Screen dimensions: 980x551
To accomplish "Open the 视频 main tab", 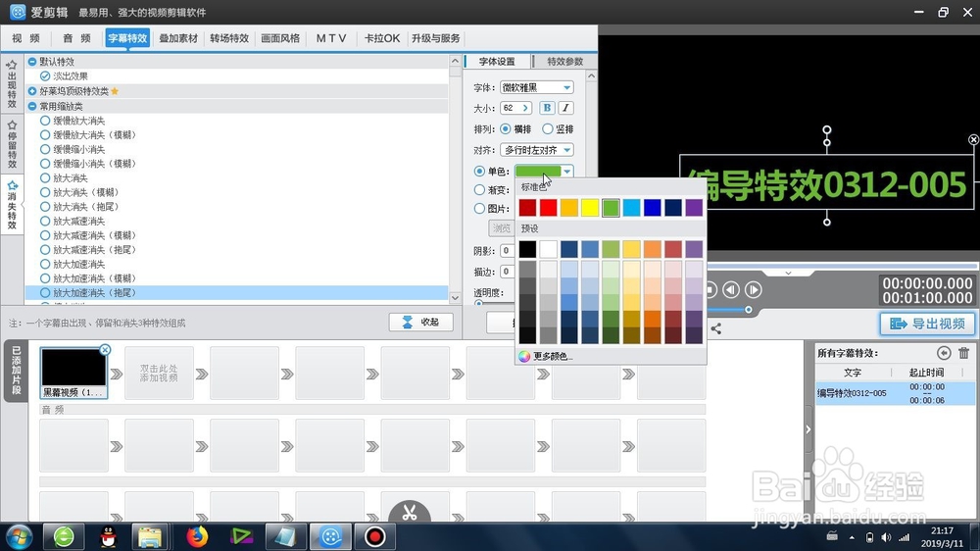I will click(x=25, y=38).
